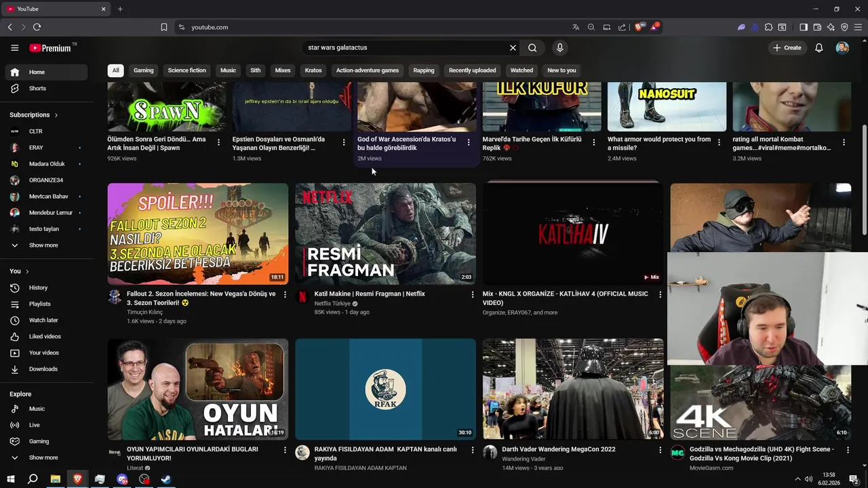
Task: Open options menu for Fallout 2. Sezon video
Action: [x=285, y=295]
